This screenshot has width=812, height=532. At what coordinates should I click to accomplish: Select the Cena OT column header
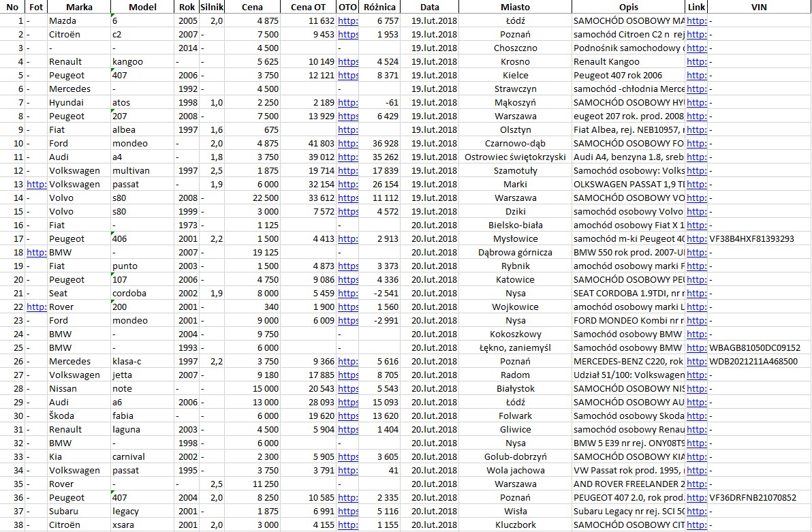point(308,7)
